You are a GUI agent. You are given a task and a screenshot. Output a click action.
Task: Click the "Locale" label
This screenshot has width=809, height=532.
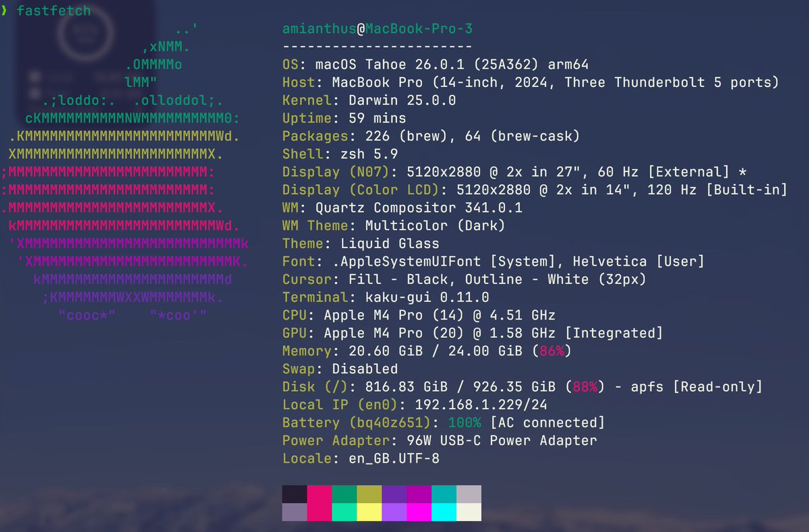tap(307, 458)
